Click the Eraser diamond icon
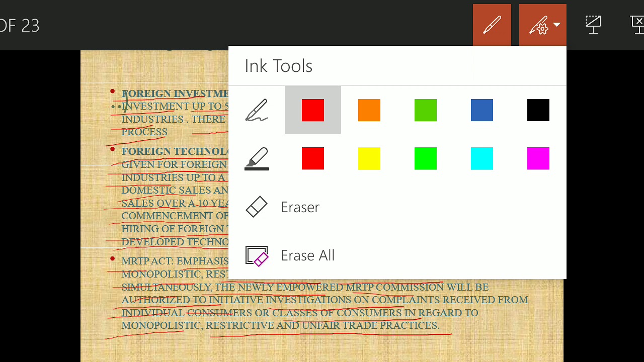This screenshot has width=644, height=362. click(257, 207)
